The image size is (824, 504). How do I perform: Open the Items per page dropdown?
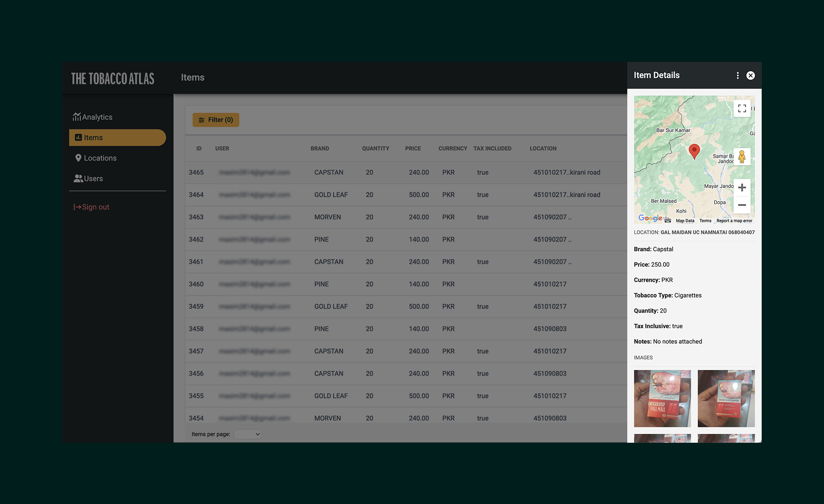click(x=248, y=434)
